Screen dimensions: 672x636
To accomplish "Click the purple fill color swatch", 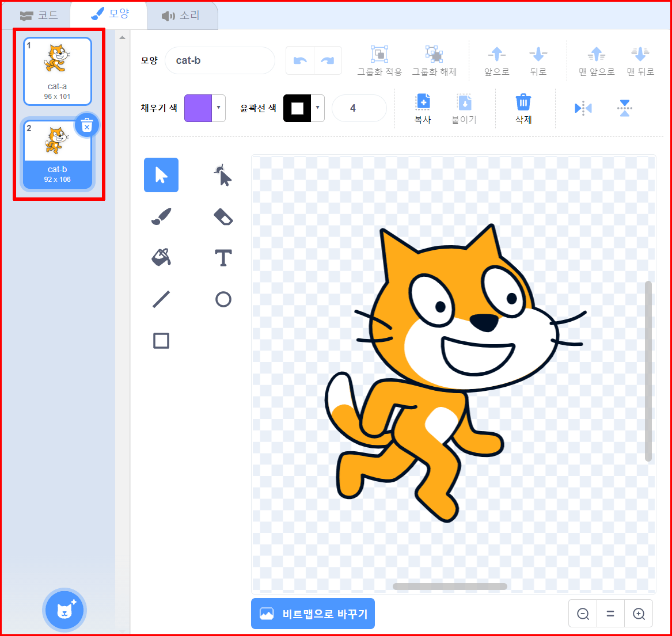I will 198,108.
